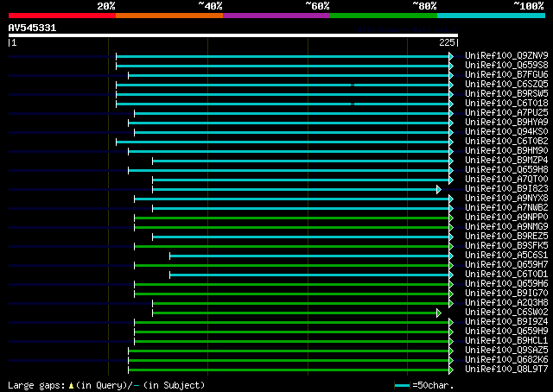Click UniRef100_B9REZ5 hit name

506,237
